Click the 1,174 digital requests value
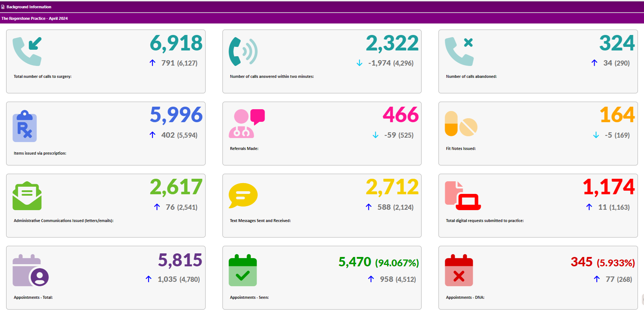This screenshot has width=644, height=315. click(609, 187)
